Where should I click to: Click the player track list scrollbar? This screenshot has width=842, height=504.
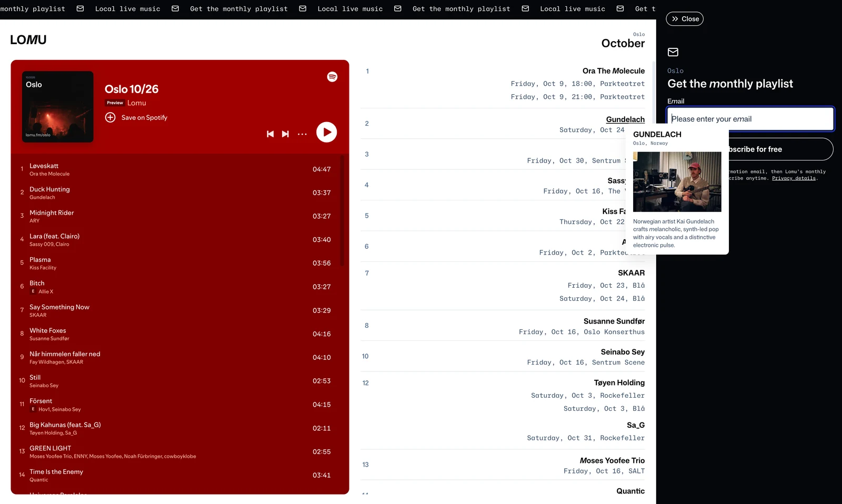click(x=342, y=210)
